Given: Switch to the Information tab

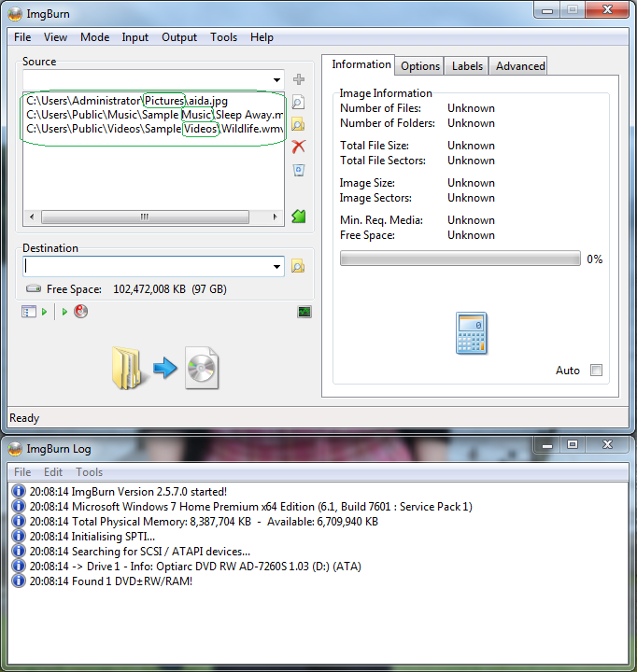Looking at the screenshot, I should [361, 64].
